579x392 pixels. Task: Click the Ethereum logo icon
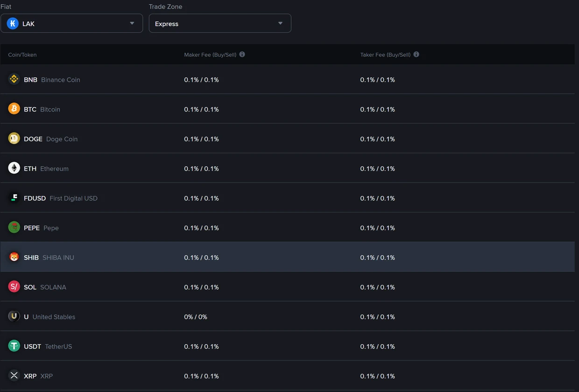(x=14, y=168)
